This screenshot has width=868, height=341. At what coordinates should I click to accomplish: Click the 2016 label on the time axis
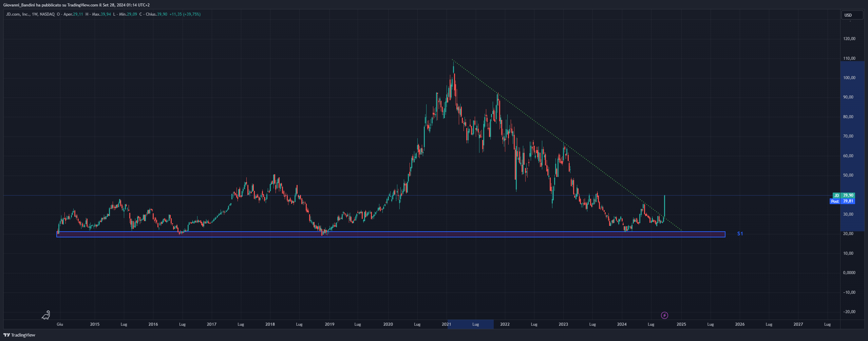click(x=153, y=324)
